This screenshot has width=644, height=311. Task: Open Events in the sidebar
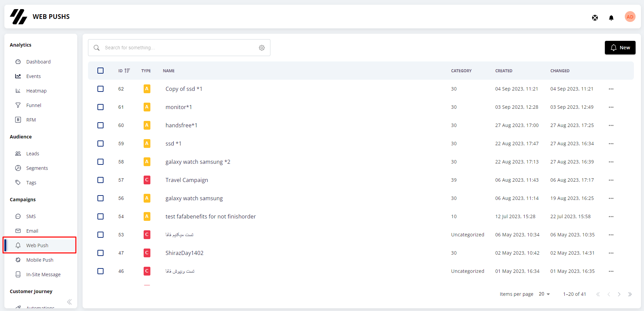click(x=33, y=76)
